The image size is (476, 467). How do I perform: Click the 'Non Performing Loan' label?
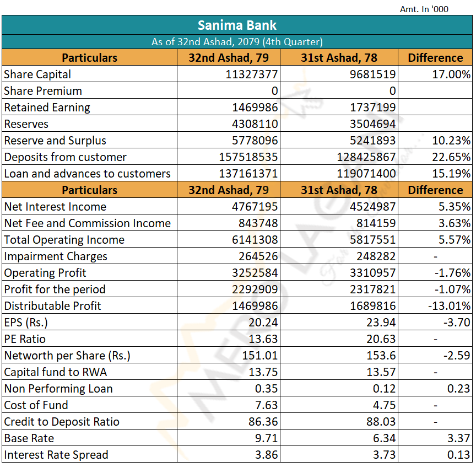tap(58, 389)
